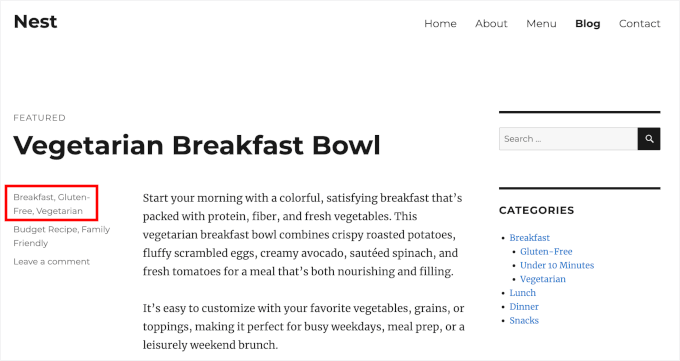
Task: Open Breakfast in the Categories sidebar
Action: tap(530, 238)
